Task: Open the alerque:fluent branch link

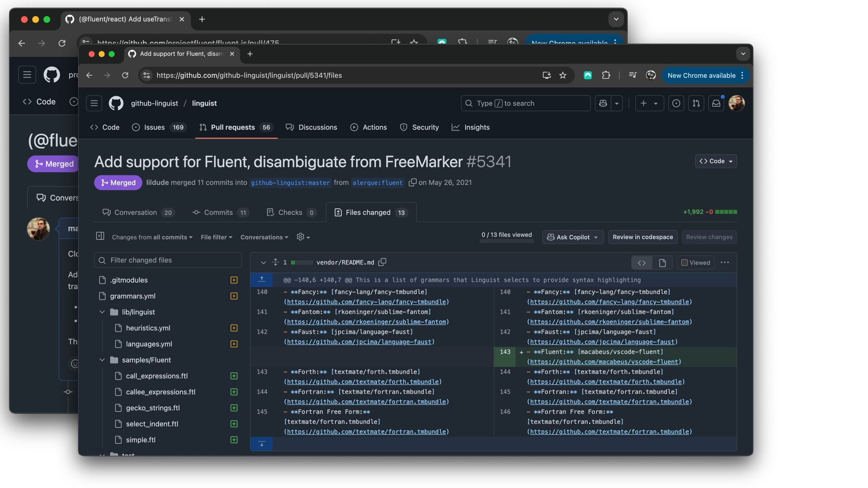Action: click(377, 183)
